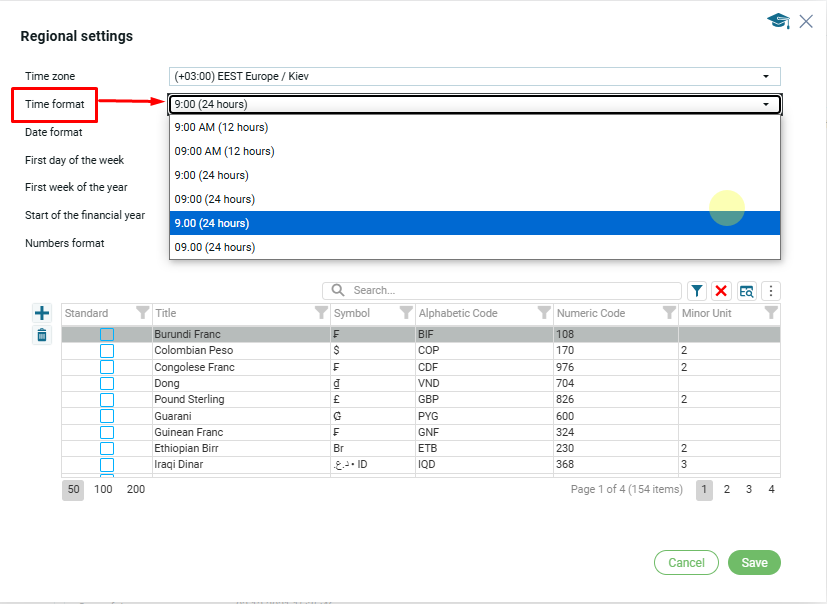Open the three-dot more options menu

(x=770, y=291)
